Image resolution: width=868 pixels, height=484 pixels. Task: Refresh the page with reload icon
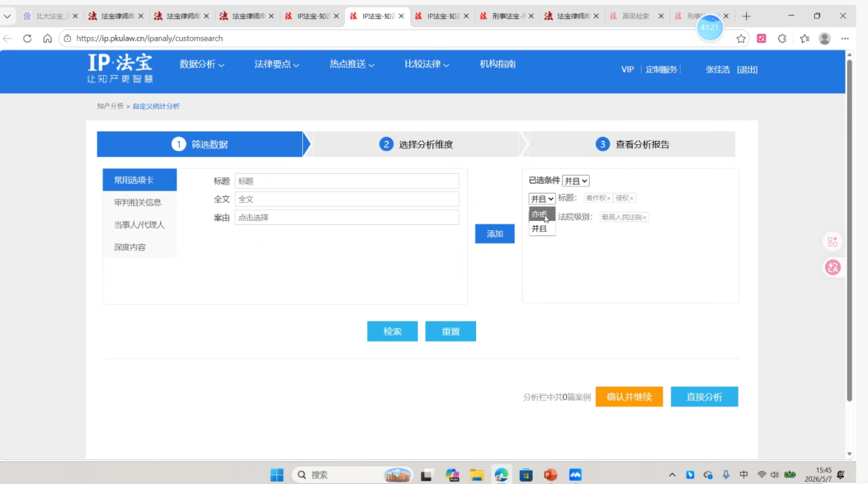click(x=27, y=38)
